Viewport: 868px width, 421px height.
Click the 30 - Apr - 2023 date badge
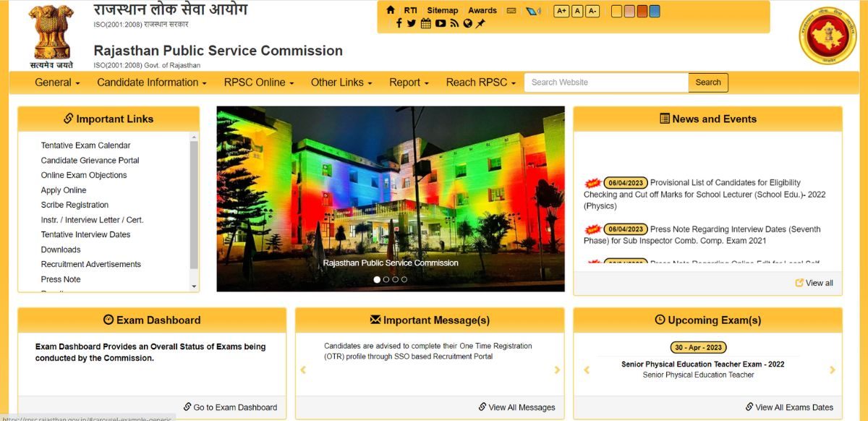click(x=699, y=347)
